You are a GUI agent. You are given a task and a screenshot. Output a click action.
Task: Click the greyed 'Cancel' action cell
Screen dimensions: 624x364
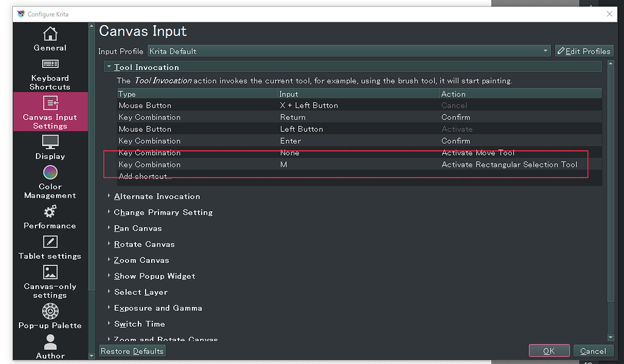(454, 105)
